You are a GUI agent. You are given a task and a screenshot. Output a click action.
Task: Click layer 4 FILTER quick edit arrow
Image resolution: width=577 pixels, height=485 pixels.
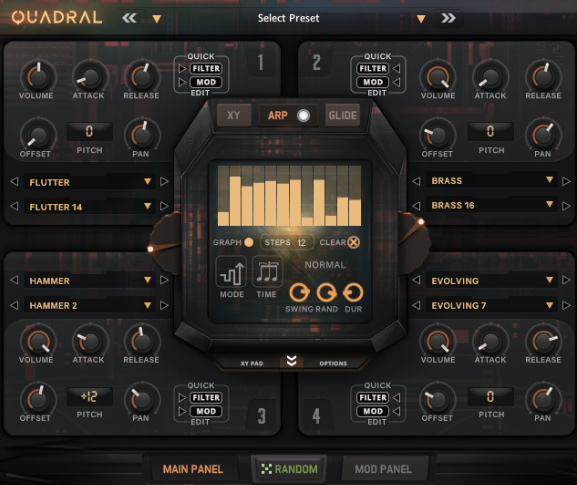396,397
